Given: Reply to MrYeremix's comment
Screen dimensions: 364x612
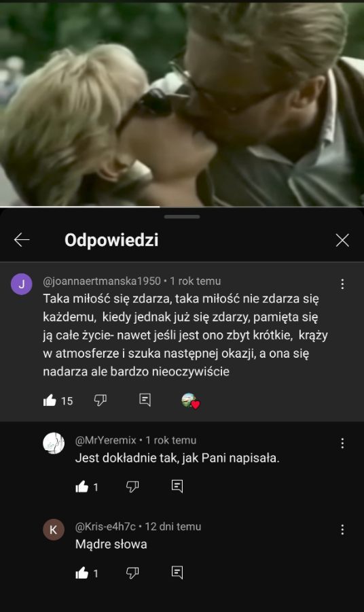Looking at the screenshot, I should (x=177, y=486).
